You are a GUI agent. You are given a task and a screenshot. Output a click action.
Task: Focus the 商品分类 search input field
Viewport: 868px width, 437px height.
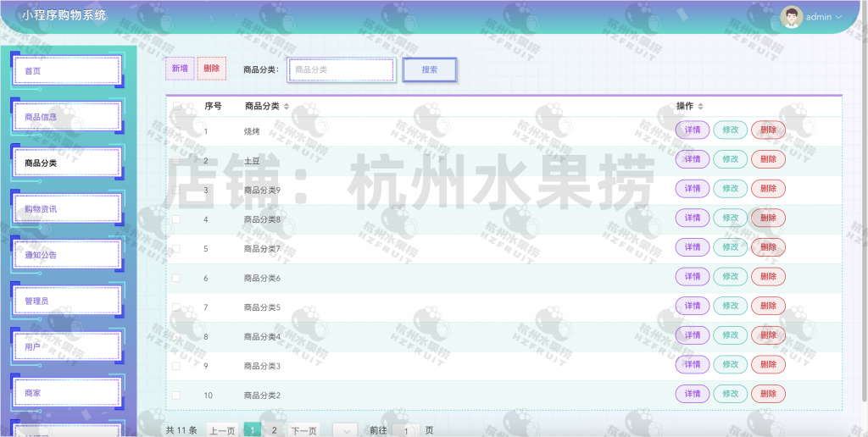tap(341, 69)
